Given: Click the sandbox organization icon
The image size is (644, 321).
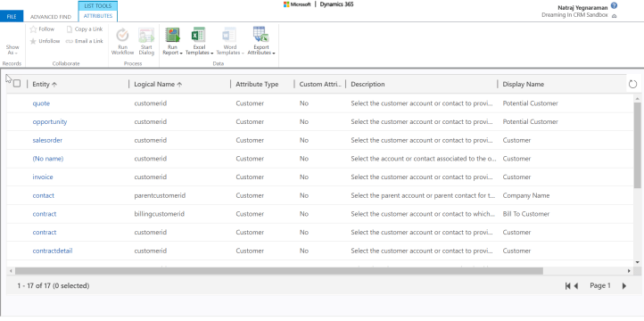Looking at the screenshot, I should pyautogui.click(x=614, y=16).
